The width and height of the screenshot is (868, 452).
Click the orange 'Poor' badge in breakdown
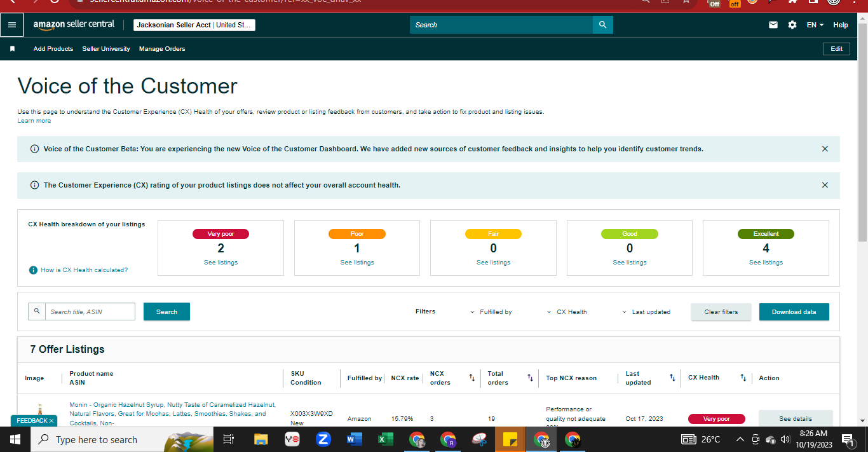point(357,234)
